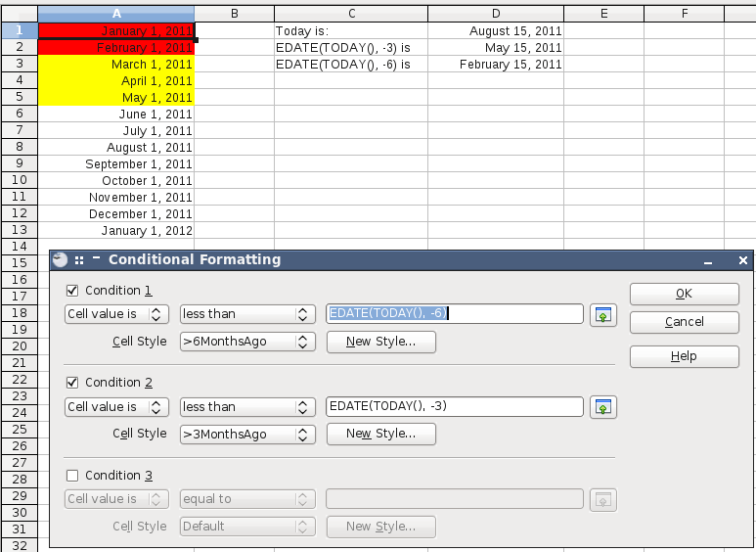Image resolution: width=756 pixels, height=552 pixels.
Task: Expand the >3MonthsAgo cell style dropdown
Action: [246, 434]
